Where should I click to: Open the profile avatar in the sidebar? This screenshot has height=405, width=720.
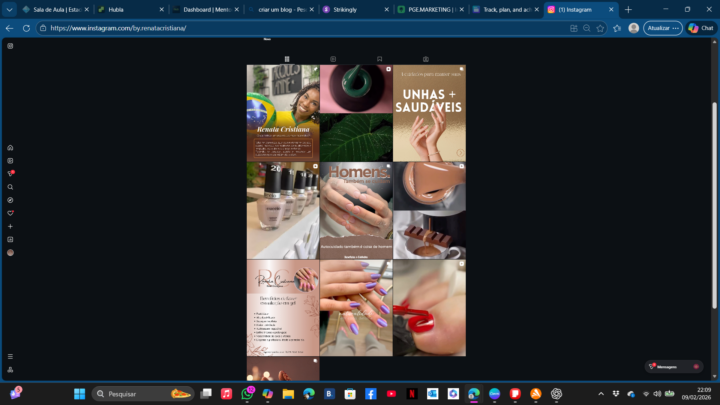10,253
